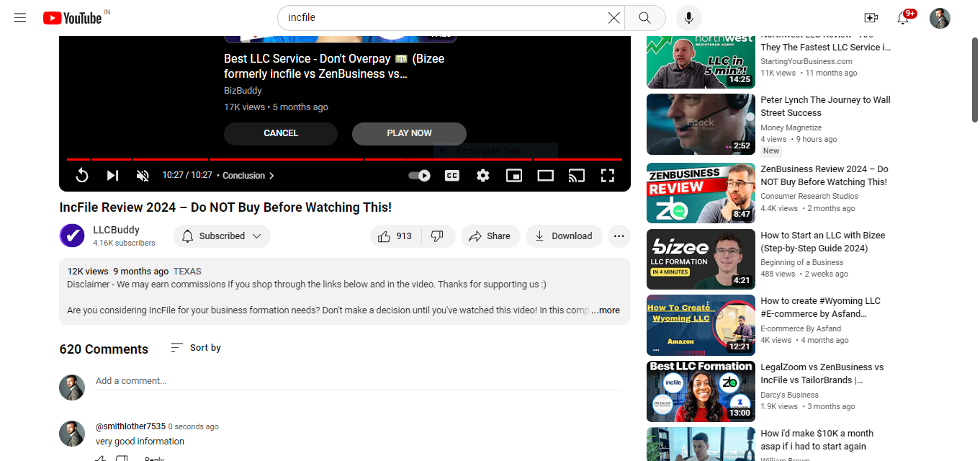Unmute the video volume
The image size is (980, 461).
(x=143, y=175)
